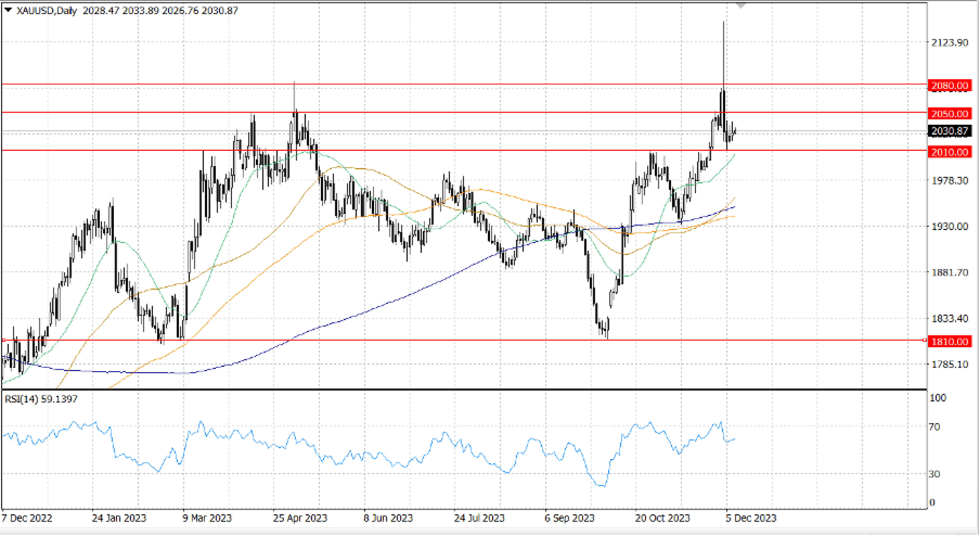
Task: Click the XAUUSD,Daily chart title text
Action: (x=46, y=10)
